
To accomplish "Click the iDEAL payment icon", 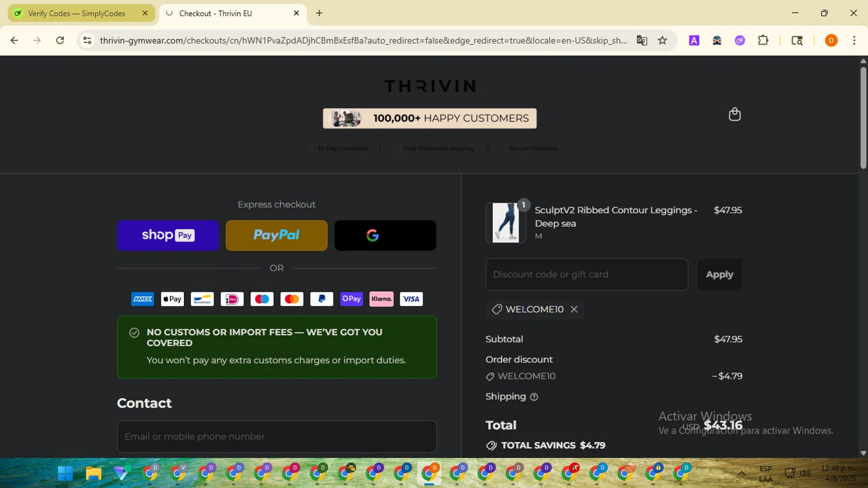I will pyautogui.click(x=232, y=299).
